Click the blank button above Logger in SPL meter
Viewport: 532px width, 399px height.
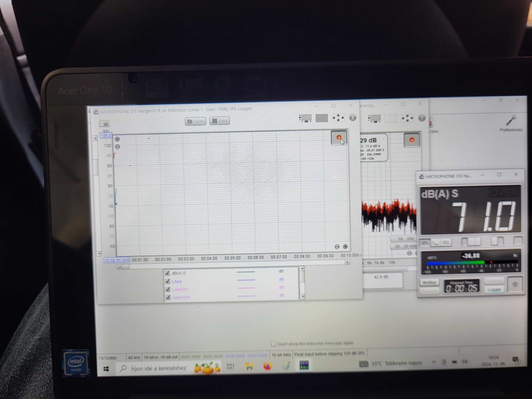494,281
